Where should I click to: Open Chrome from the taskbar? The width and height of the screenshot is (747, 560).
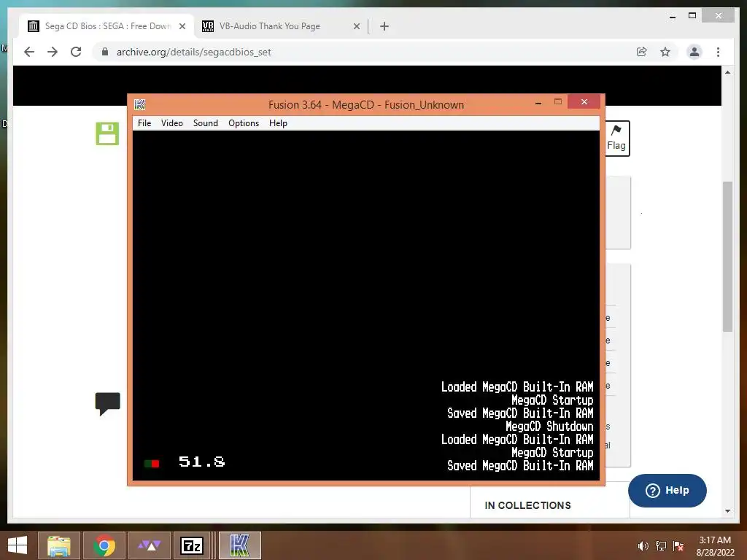click(104, 545)
